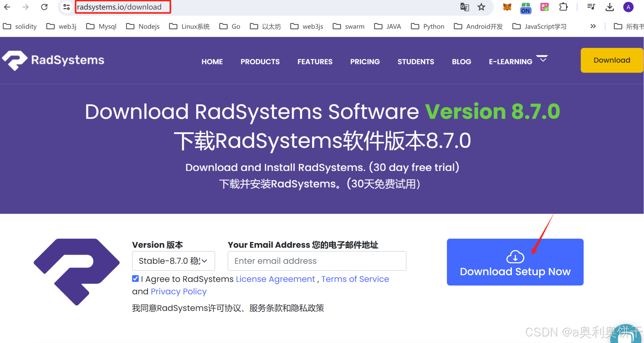Viewport: 644px width, 343px height.
Task: Click the RadSystems logo
Action: tap(53, 60)
